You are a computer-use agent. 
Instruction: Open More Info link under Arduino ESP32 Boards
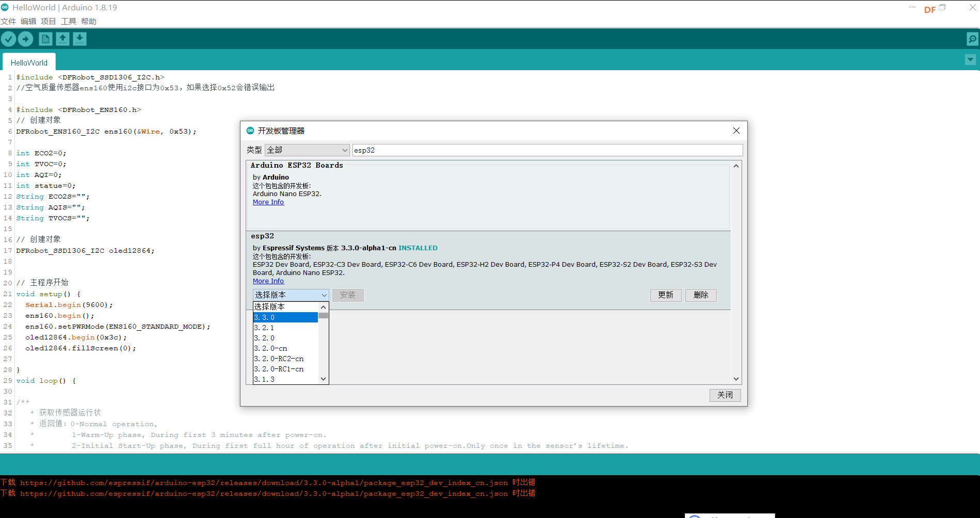pyautogui.click(x=268, y=202)
